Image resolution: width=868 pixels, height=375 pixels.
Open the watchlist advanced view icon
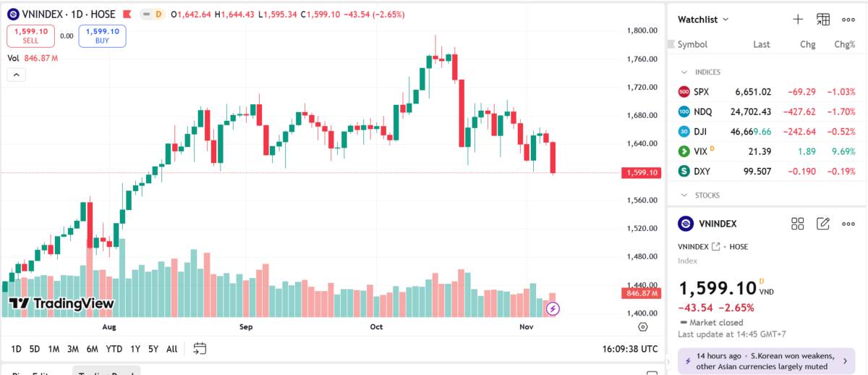tap(823, 20)
